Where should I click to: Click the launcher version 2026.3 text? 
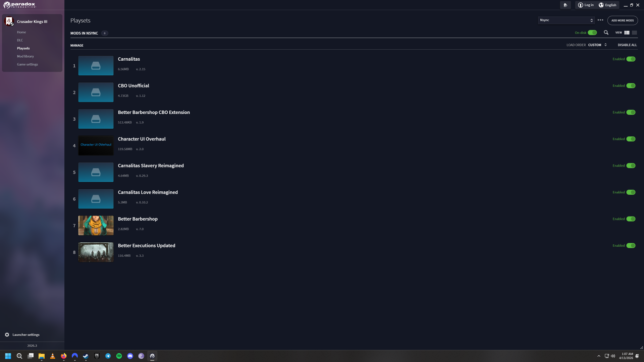[32, 346]
